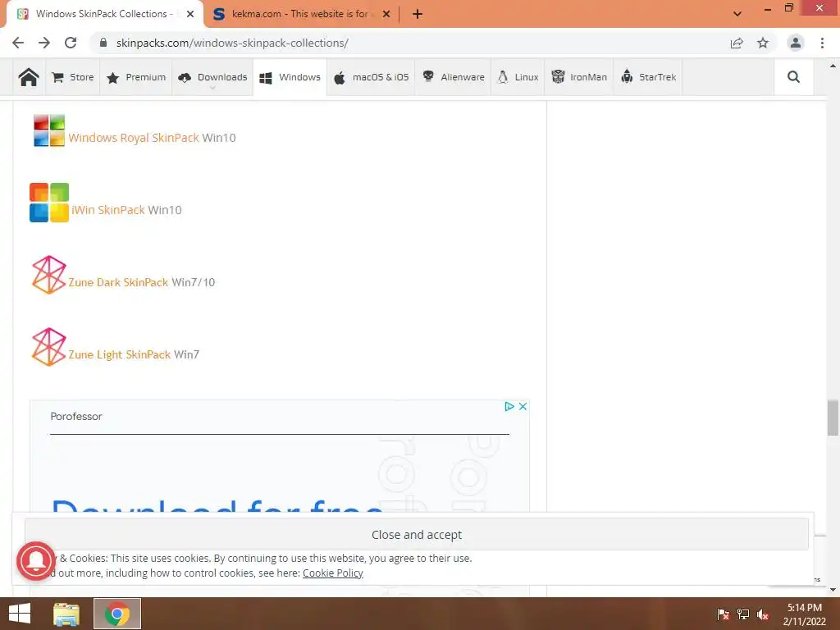The width and height of the screenshot is (840, 630).
Task: Open the Store menu item
Action: pos(73,77)
